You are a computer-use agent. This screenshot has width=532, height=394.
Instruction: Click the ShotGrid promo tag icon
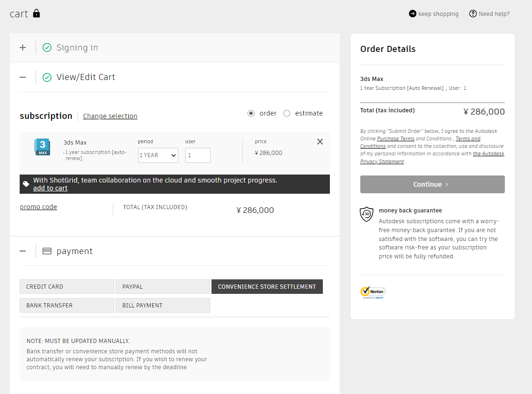pos(26,184)
